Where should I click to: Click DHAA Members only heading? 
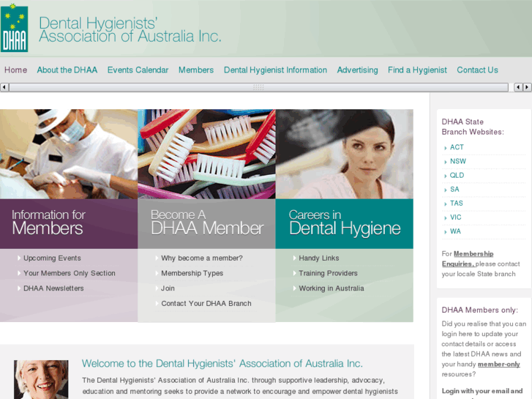point(480,310)
